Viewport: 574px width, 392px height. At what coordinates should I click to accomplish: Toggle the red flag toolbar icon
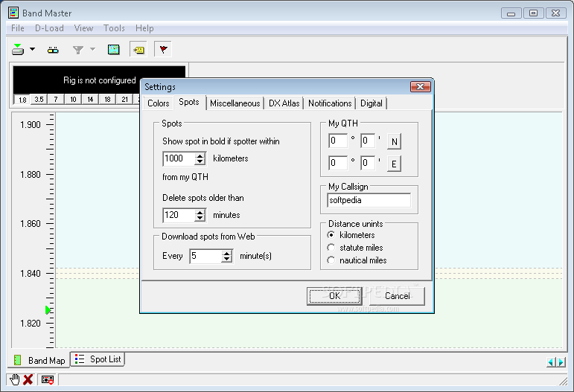coord(163,49)
